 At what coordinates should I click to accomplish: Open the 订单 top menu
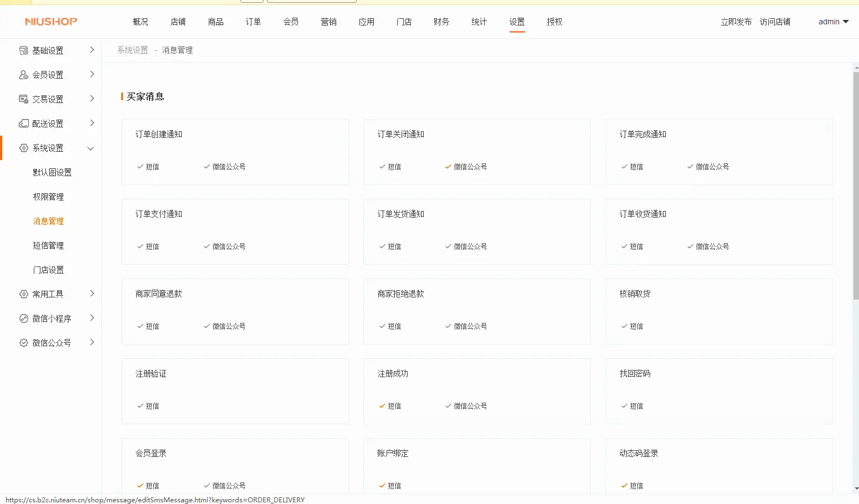click(253, 22)
